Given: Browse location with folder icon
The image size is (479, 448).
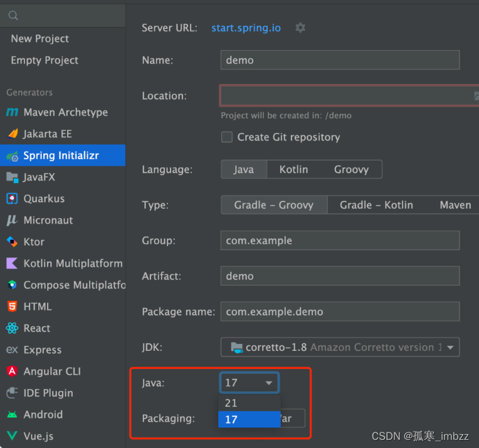Looking at the screenshot, I should (476, 96).
